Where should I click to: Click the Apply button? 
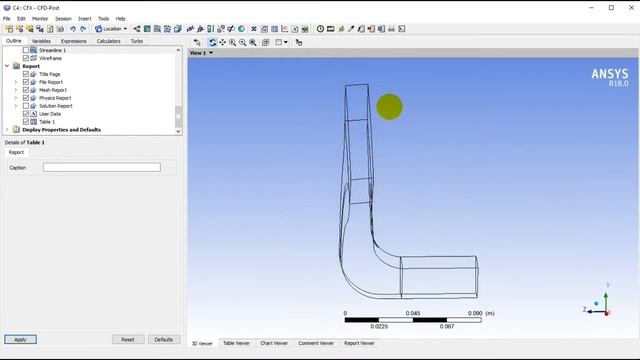[20, 340]
